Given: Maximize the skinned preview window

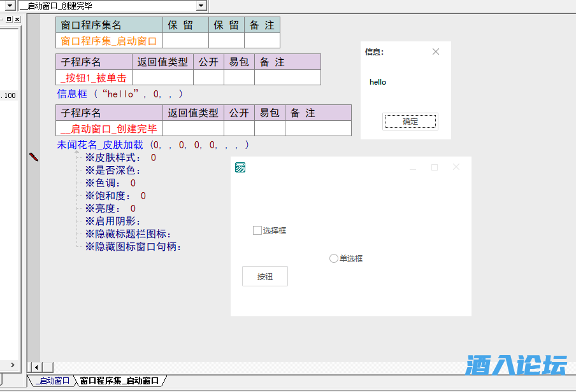Looking at the screenshot, I should tap(435, 167).
